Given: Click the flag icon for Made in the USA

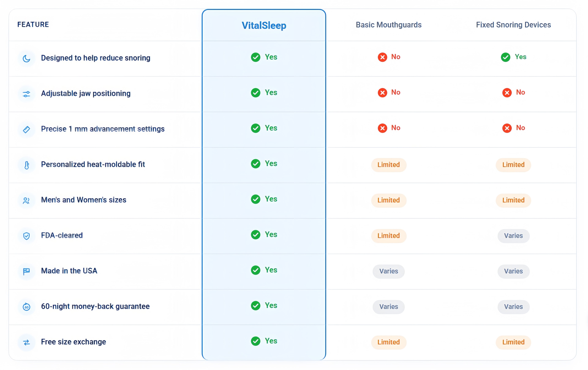Looking at the screenshot, I should coord(26,271).
